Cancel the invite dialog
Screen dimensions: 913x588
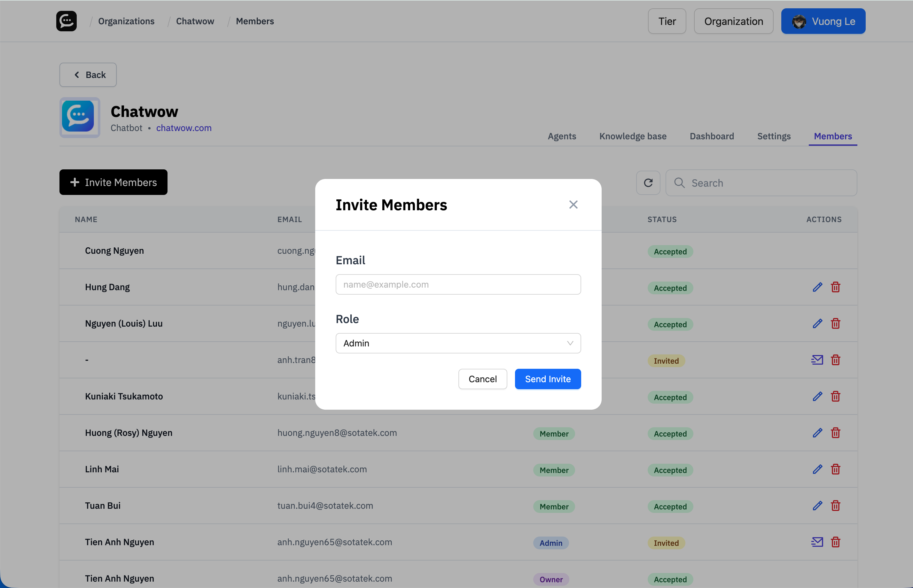(x=482, y=379)
